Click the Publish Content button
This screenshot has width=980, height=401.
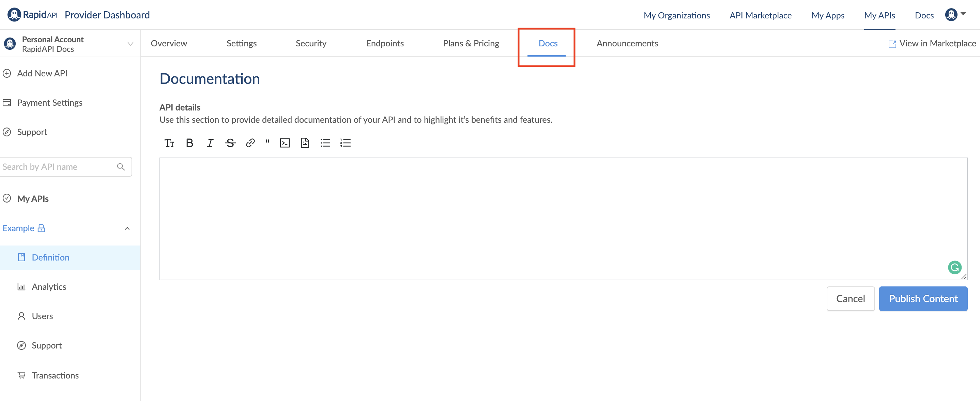click(923, 299)
